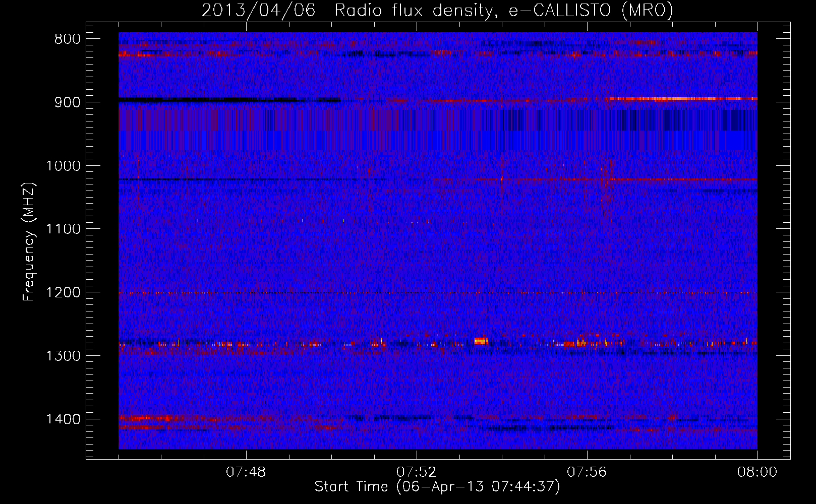Click the 07:52 time tick label
The width and height of the screenshot is (816, 504).
(417, 472)
